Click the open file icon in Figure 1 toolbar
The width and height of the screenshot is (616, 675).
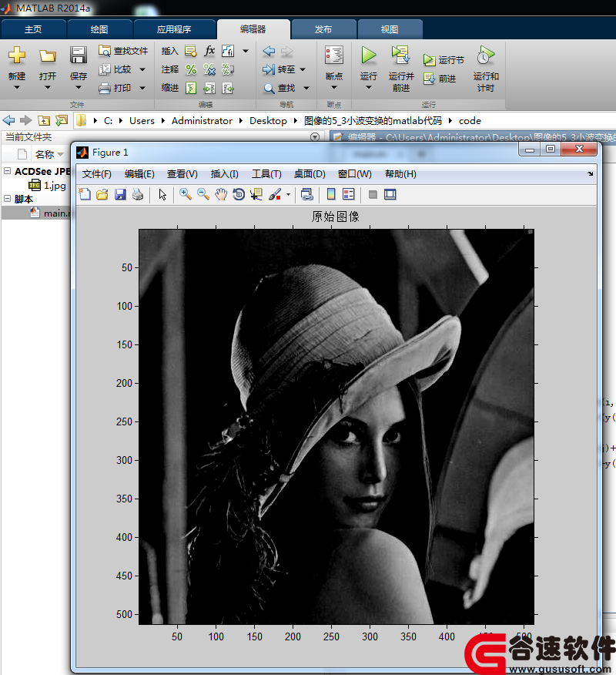coord(102,194)
